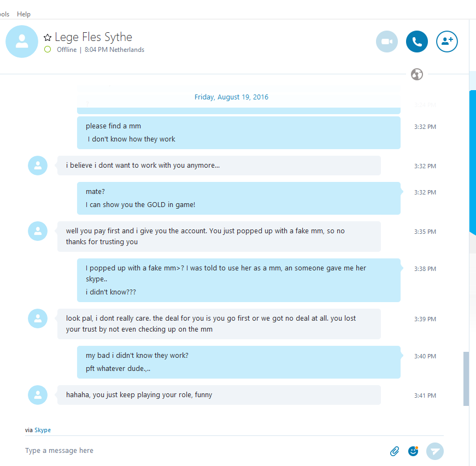Open the emoticon picker
This screenshot has width=476, height=466.
coord(414,451)
